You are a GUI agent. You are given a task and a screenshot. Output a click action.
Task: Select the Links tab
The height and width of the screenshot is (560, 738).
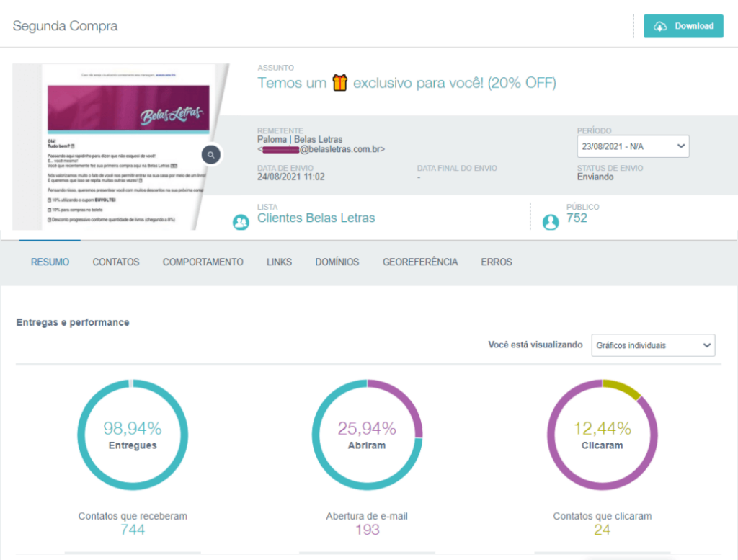tap(279, 262)
